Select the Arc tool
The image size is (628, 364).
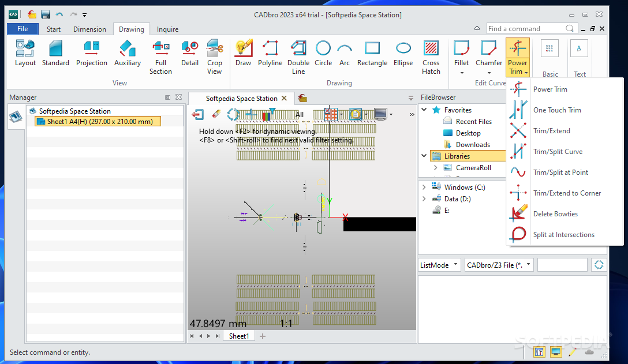(345, 53)
